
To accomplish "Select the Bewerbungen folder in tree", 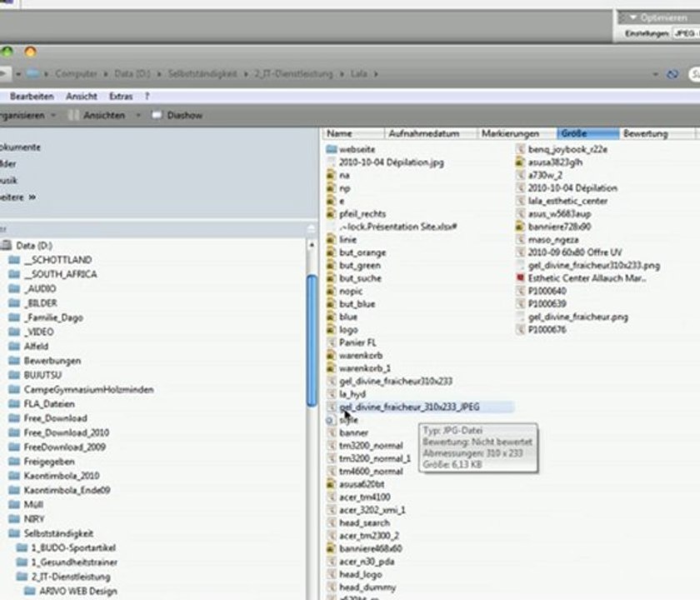I will (x=52, y=360).
